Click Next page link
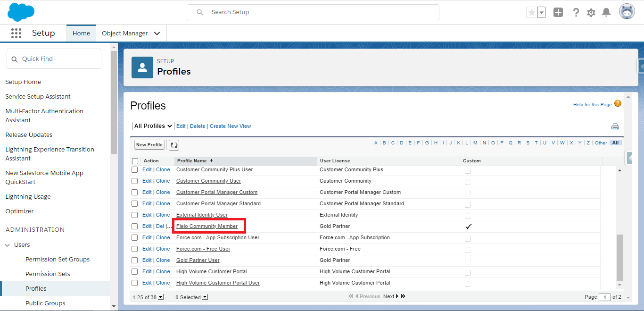Viewport: 644px width, 311px height. [388, 296]
